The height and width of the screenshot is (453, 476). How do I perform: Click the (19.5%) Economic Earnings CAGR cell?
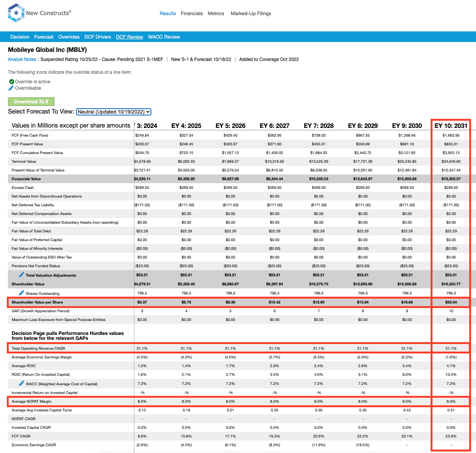[363, 445]
